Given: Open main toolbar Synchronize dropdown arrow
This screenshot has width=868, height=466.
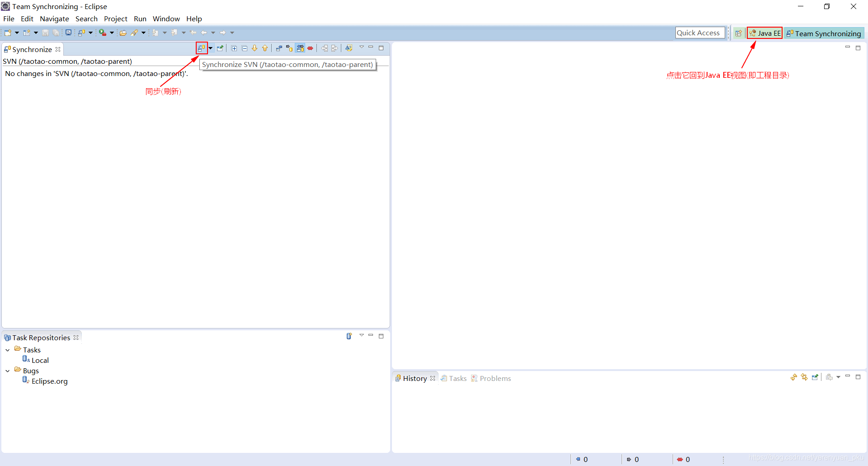Looking at the screenshot, I should (90, 33).
